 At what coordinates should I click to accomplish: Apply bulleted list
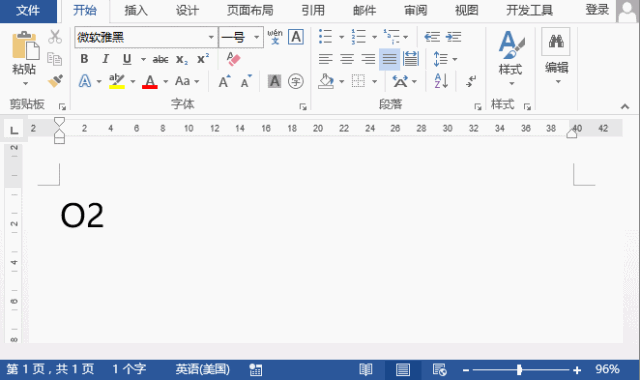pyautogui.click(x=325, y=37)
